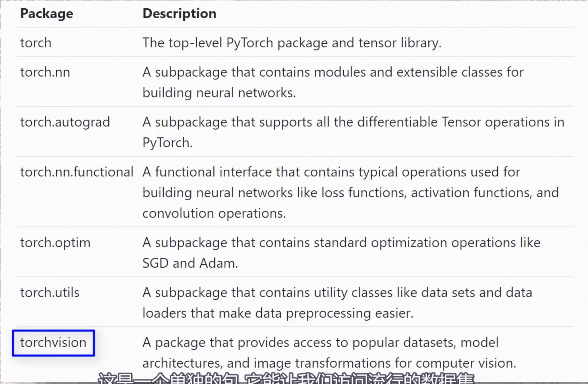Screen dimensions: 588x384
Task: Click the words "SGD and Adam"
Action: [x=190, y=263]
